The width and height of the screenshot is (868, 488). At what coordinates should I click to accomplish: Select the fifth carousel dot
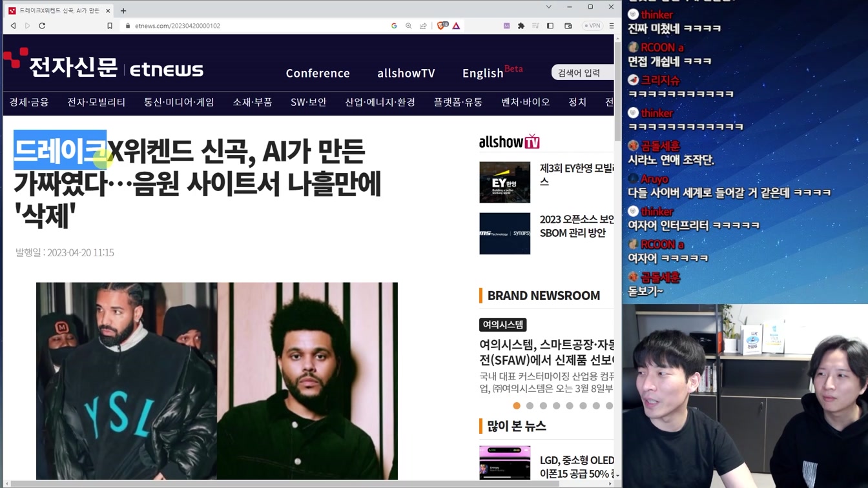pyautogui.click(x=570, y=406)
